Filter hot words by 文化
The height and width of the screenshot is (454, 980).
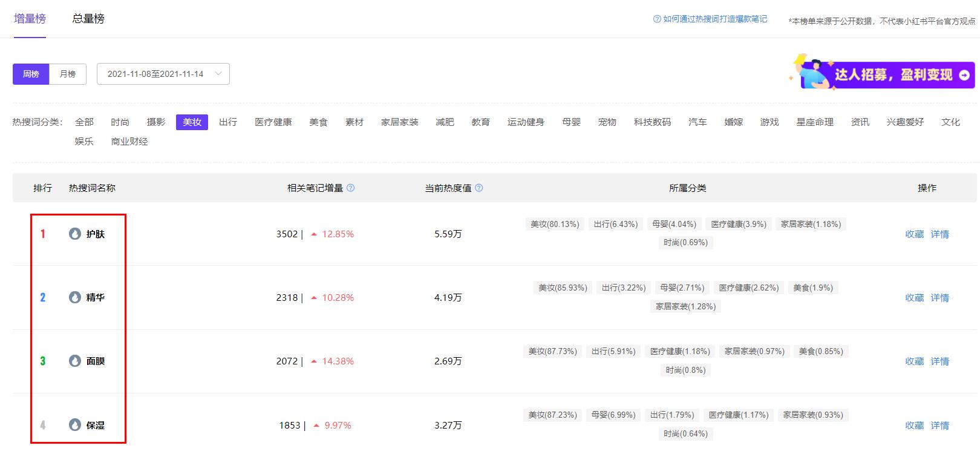950,122
